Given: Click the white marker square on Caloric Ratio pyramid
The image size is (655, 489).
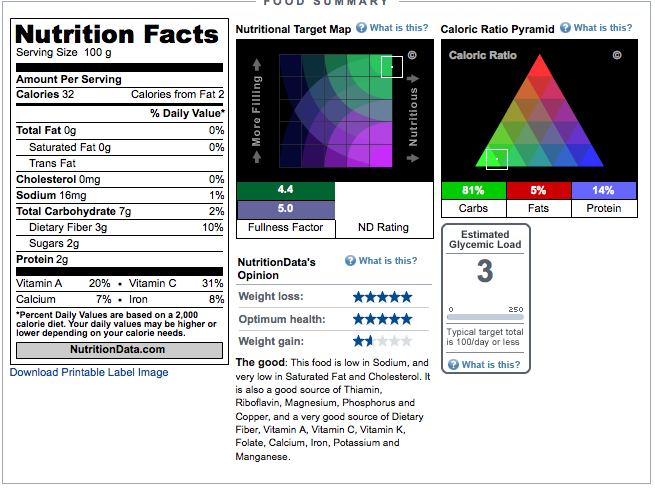Looking at the screenshot, I should (x=497, y=159).
